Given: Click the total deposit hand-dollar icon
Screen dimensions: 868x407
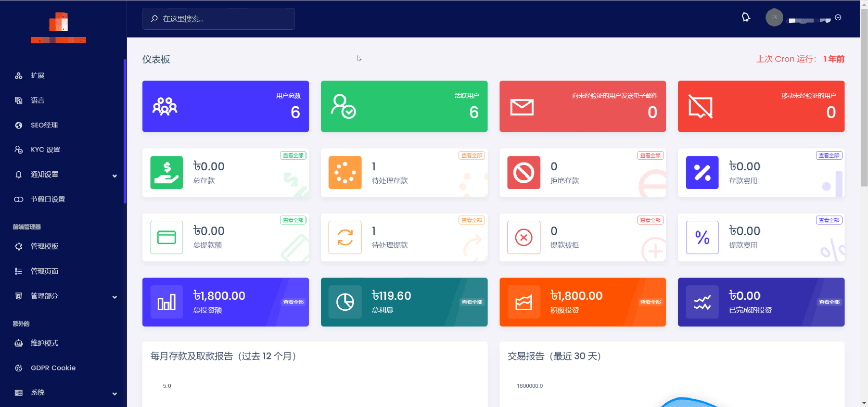Looking at the screenshot, I should (166, 172).
